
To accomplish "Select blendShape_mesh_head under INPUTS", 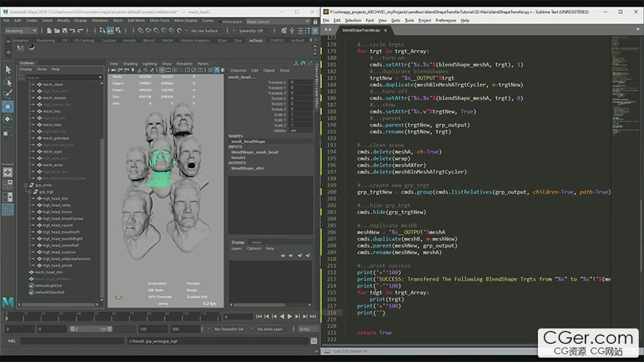I will click(x=255, y=152).
